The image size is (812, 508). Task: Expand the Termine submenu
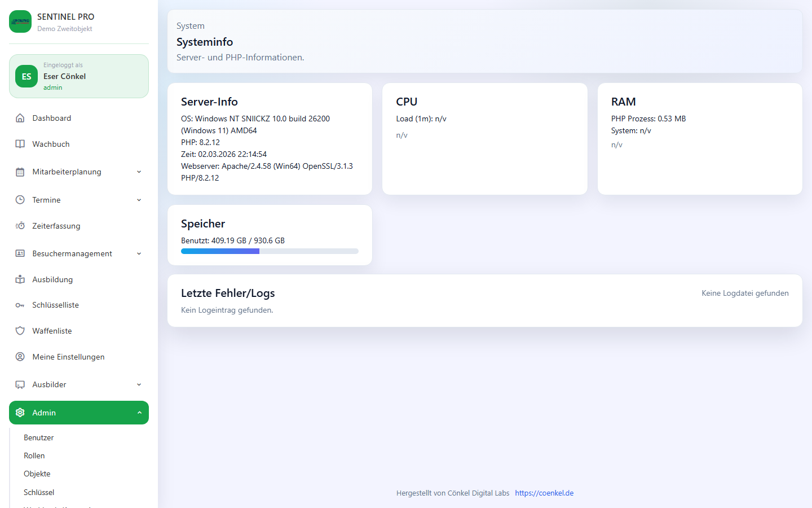click(139, 200)
